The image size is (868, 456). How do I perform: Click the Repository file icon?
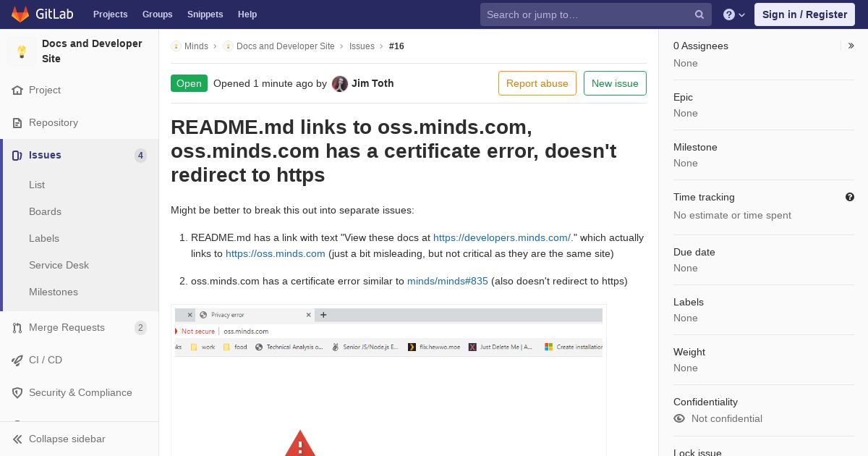[17, 123]
